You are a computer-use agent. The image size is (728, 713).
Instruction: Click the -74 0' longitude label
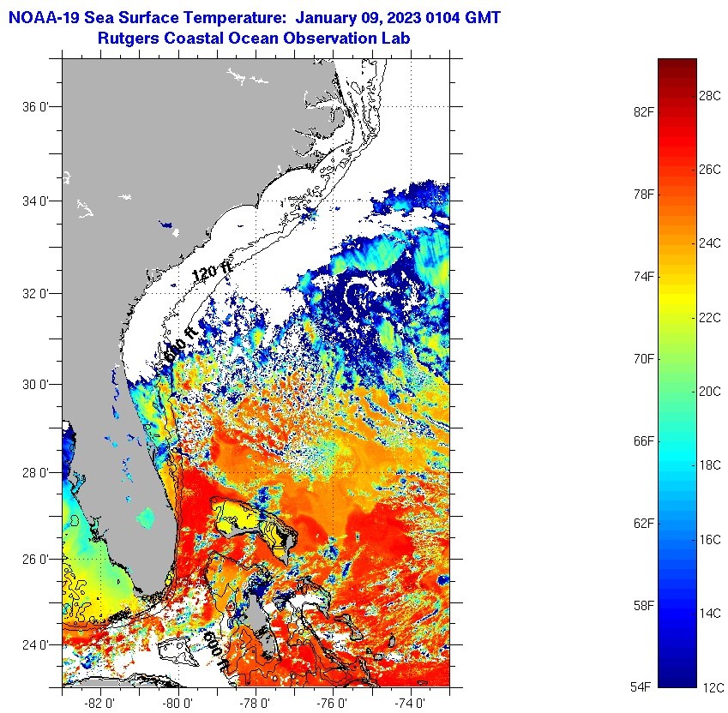[x=410, y=704]
